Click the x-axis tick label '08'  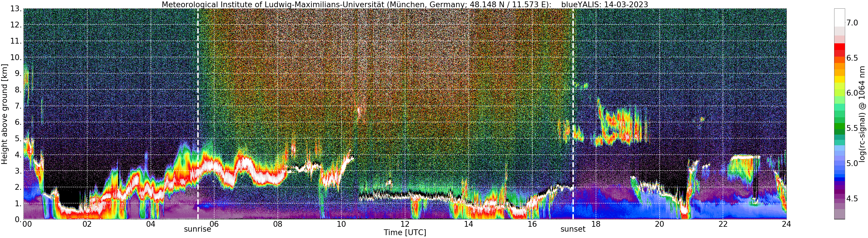click(x=277, y=224)
